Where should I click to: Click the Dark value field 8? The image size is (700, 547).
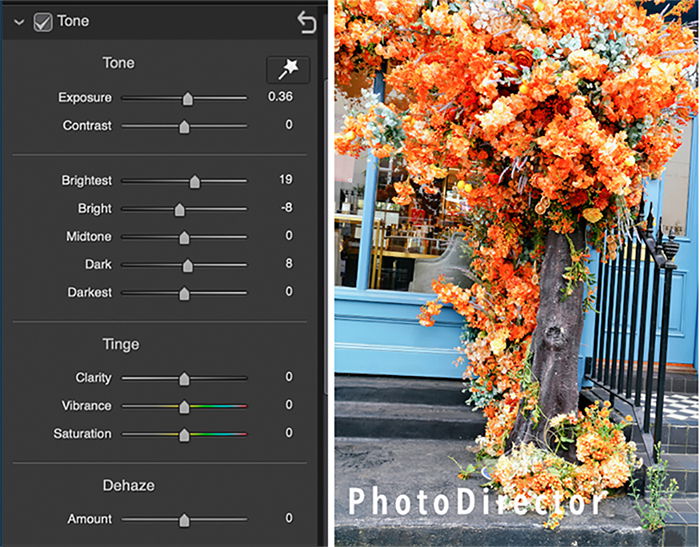[x=289, y=263]
